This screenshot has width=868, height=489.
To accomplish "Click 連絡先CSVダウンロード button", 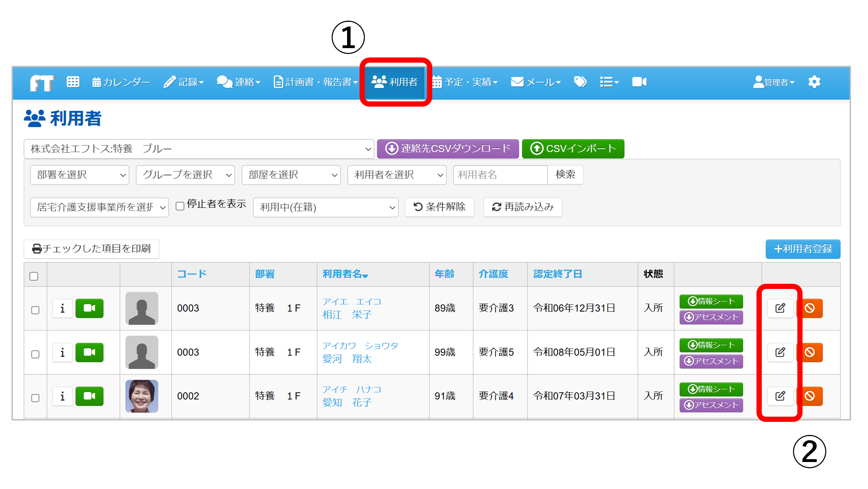I will coord(448,148).
